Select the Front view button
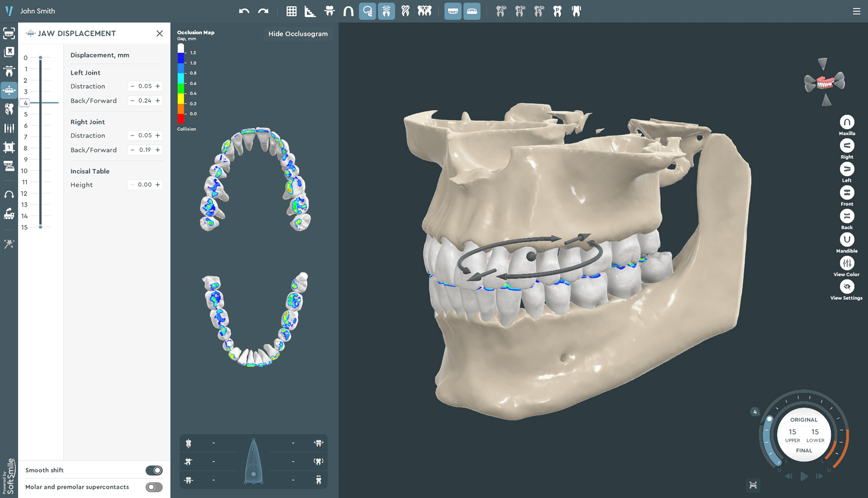 point(847,193)
